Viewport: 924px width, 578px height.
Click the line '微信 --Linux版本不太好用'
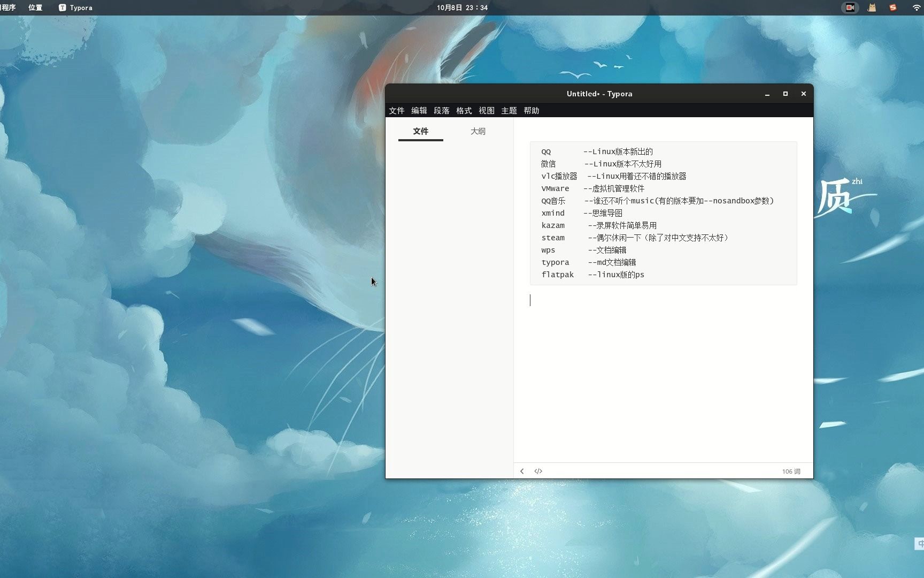[x=601, y=164]
